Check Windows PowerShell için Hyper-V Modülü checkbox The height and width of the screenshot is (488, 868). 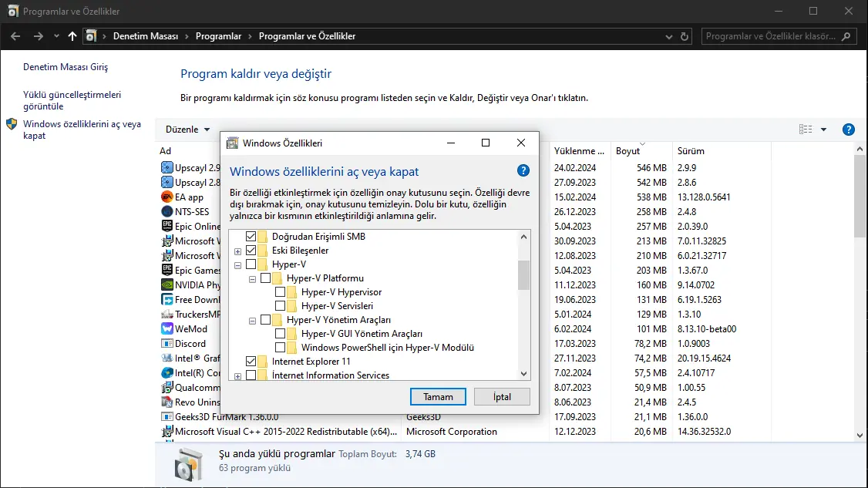(x=280, y=348)
